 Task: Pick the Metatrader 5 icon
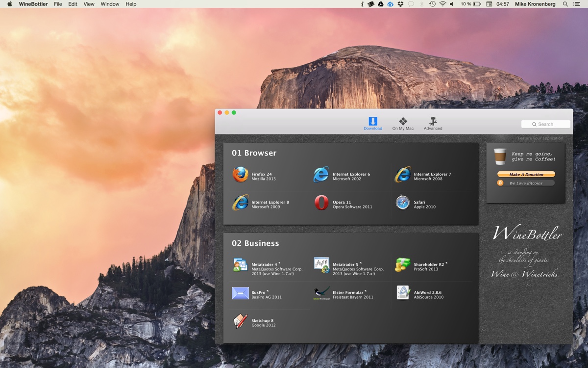321,265
